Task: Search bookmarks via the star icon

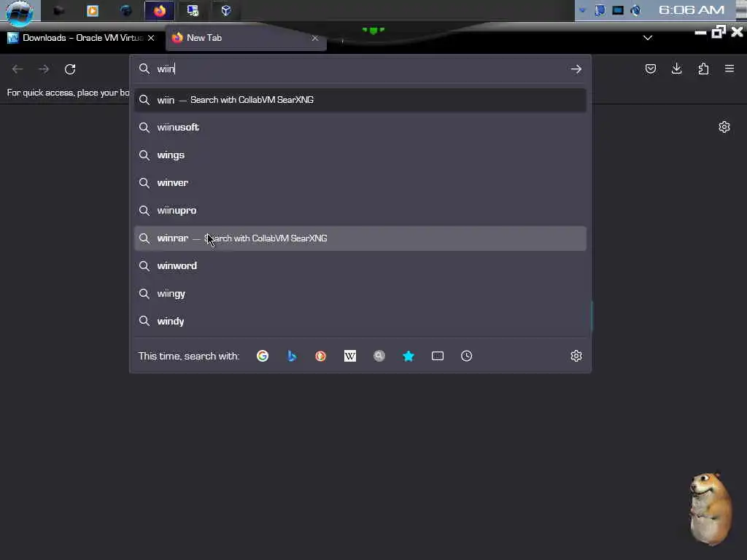Action: 409,356
